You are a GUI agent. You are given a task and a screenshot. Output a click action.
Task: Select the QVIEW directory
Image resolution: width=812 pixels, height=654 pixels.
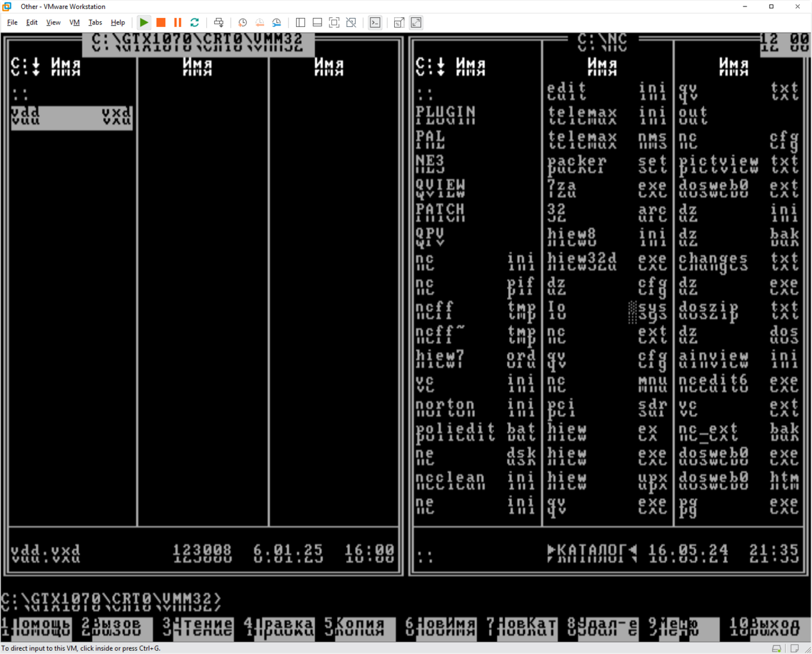tap(440, 189)
